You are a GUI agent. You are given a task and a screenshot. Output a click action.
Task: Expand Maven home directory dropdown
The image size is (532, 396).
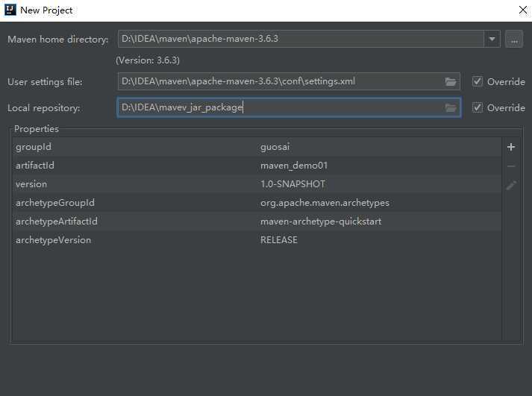pyautogui.click(x=492, y=39)
